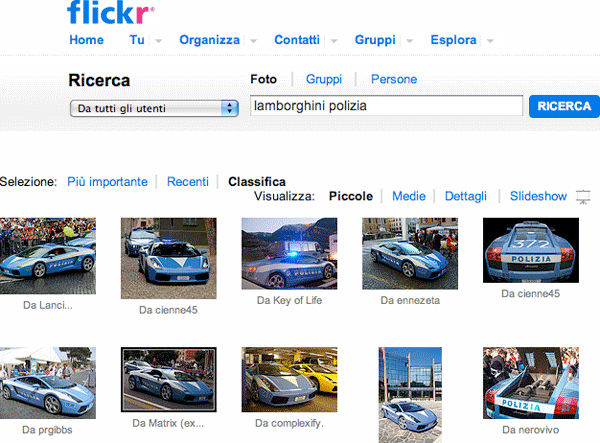The image size is (600, 443).
Task: Expand the Gruppi navigation dropdown arrow
Action: pos(409,41)
